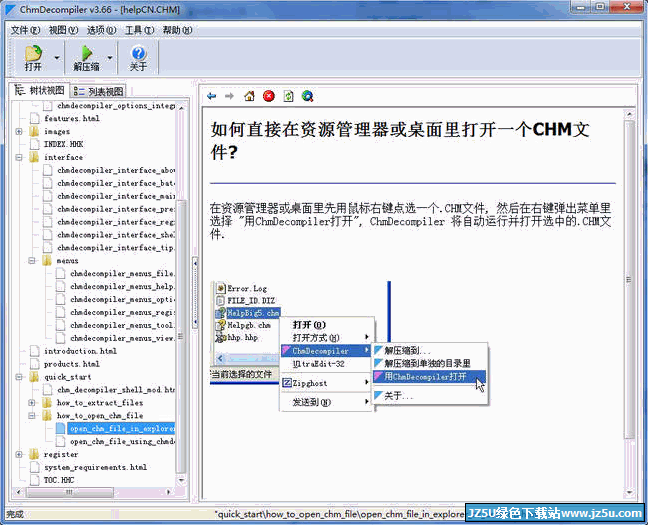Select features.html in the tree
648x525 pixels.
(x=71, y=119)
